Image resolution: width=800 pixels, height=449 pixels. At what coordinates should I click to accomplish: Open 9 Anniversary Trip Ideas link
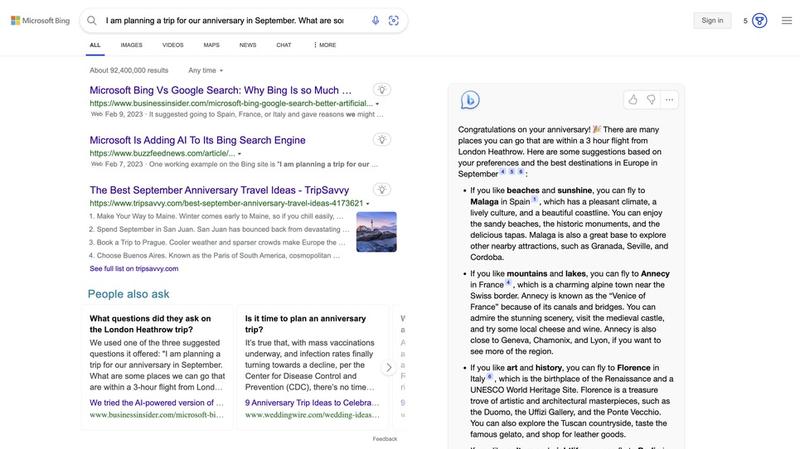(312, 403)
